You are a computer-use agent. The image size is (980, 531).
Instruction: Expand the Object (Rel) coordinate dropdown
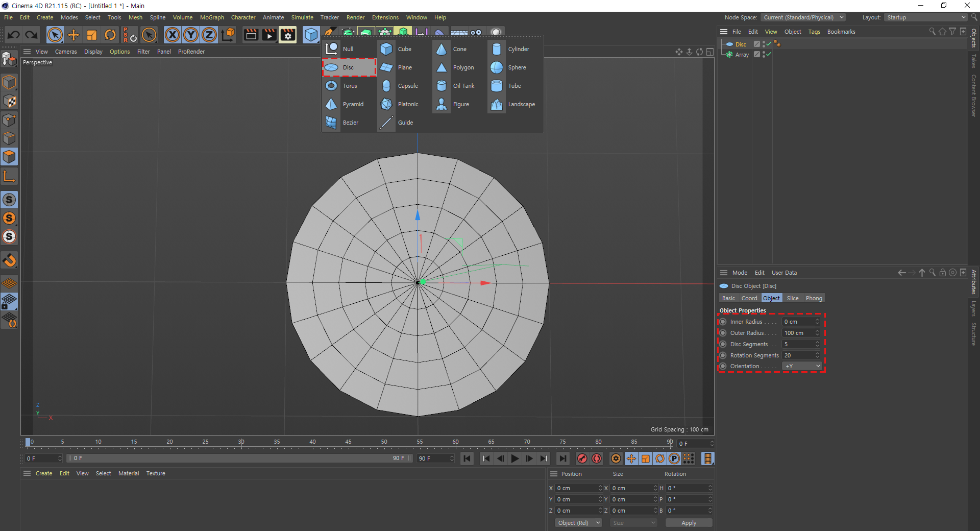tap(578, 523)
